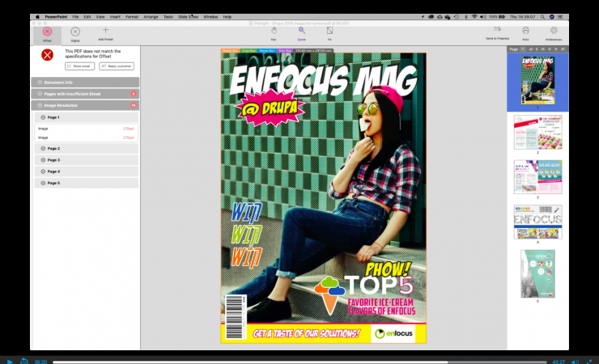Select the page 2 thumbnail
The image size is (599, 364).
coord(537,132)
